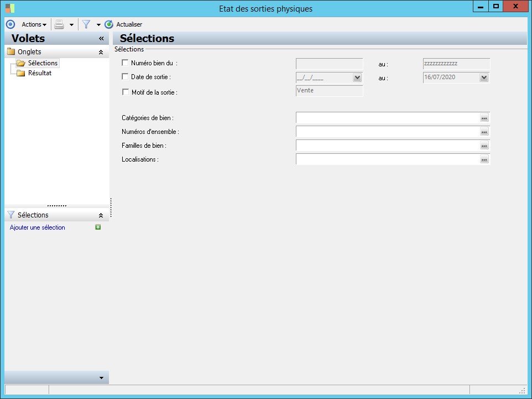Click the dotted vertical splitter beside Volets
This screenshot has width=532, height=399.
[111, 208]
